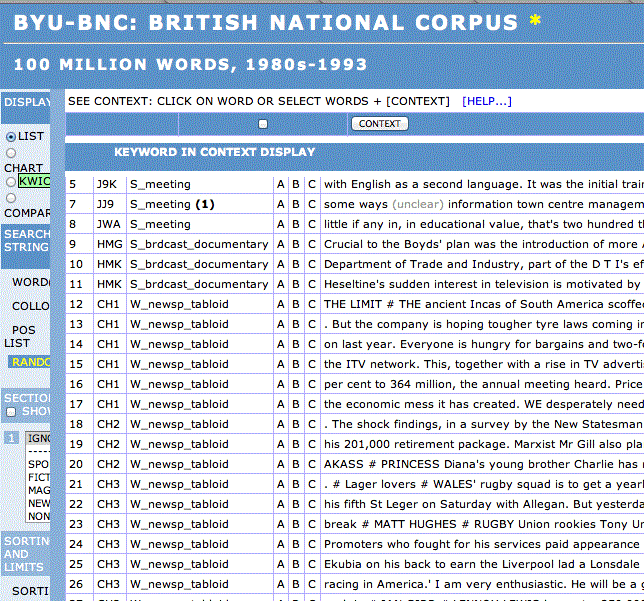Click sentence starting 'his fifth St Leger'
This screenshot has height=601, width=644.
[483, 504]
